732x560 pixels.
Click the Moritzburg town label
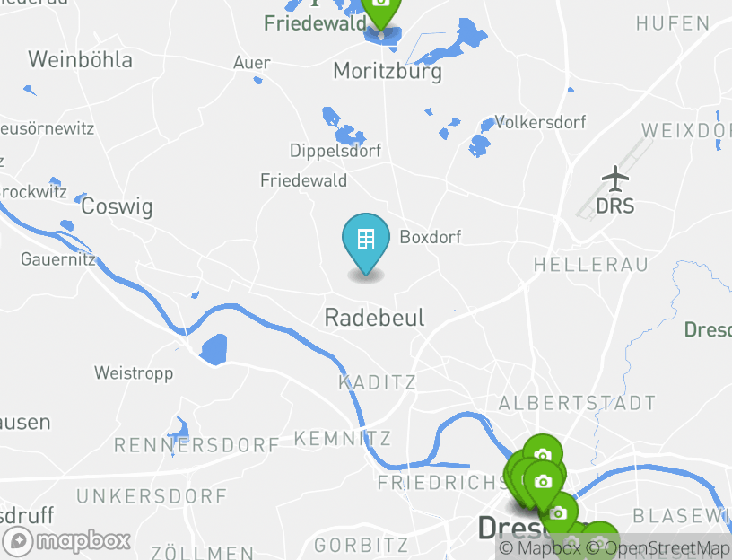(x=388, y=72)
